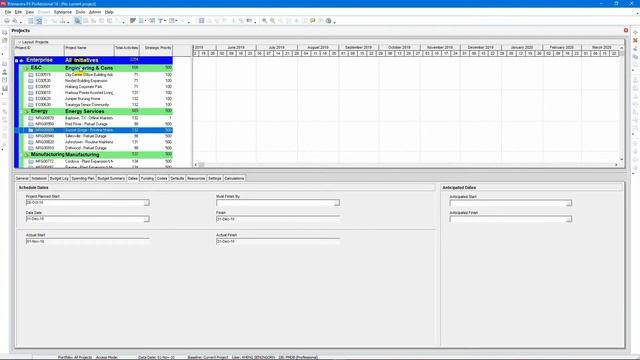Open the Enterprise menu
This screenshot has width=640, height=360.
pos(63,12)
